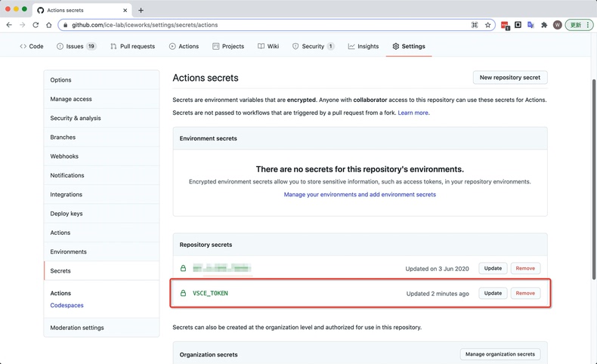Screen dimensions: 597x364
Task: Open a new browser tab with plus icon
Action: [141, 10]
